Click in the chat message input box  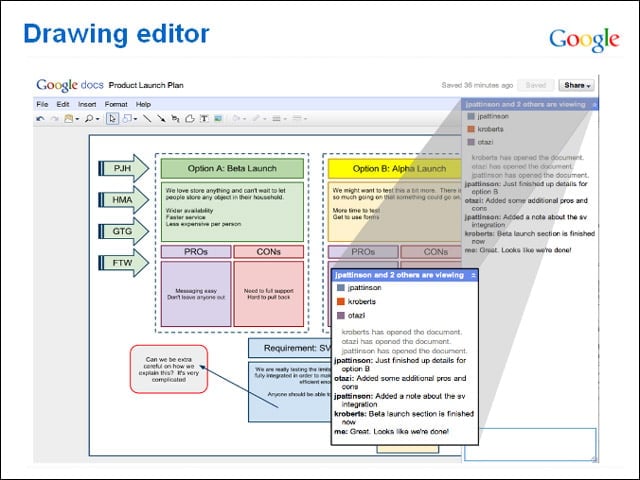pyautogui.click(x=530, y=444)
